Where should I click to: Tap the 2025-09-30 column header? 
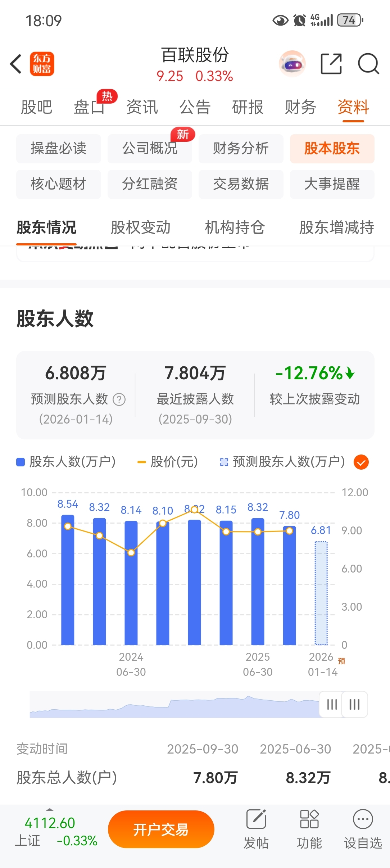(x=203, y=749)
